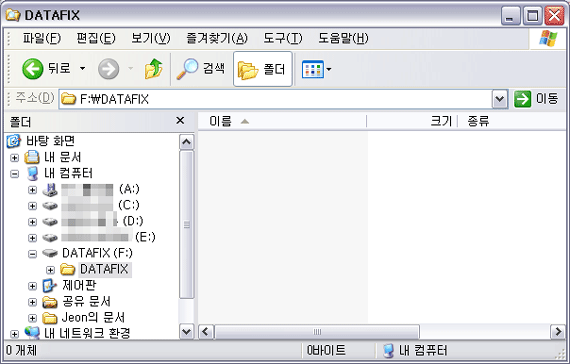
Task: Open the Tools (도구) menu
Action: pyautogui.click(x=282, y=38)
